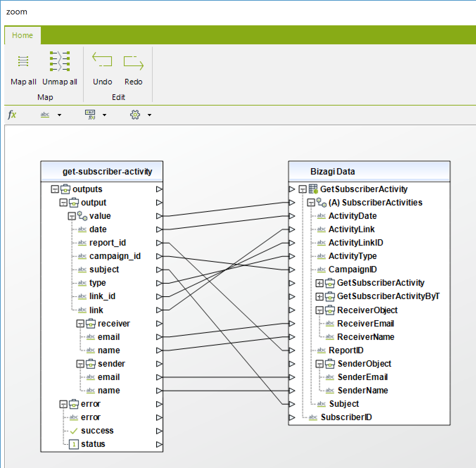Viewport: 476px width, 468px height.
Task: Select the Home ribbon tab
Action: 23,35
